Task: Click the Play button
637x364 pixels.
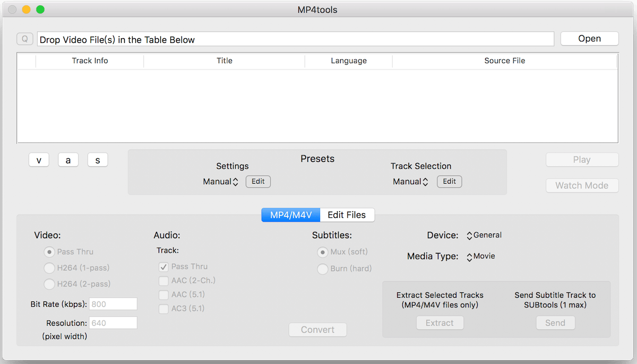Action: click(582, 160)
